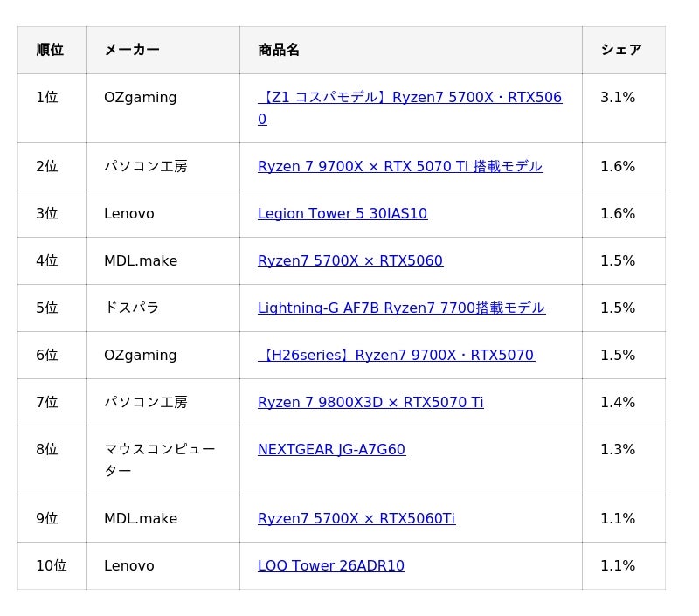Viewport: 699px width, 616px height.
Task: Click the マウスコンピューター maker cell
Action: (160, 460)
